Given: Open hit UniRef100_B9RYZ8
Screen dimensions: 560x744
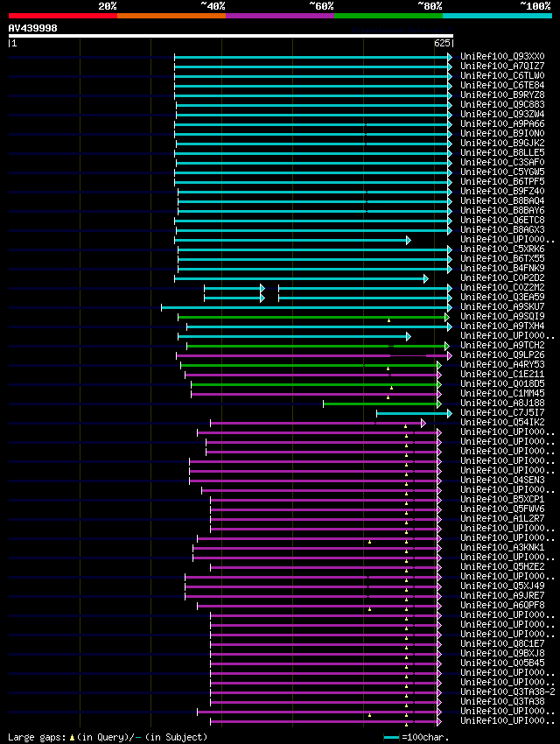Looking at the screenshot, I should (x=502, y=95).
